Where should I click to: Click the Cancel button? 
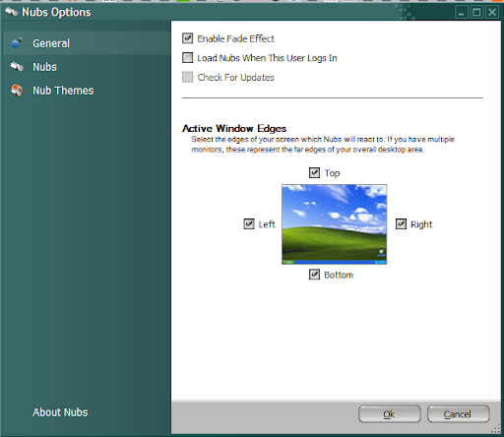tap(459, 414)
